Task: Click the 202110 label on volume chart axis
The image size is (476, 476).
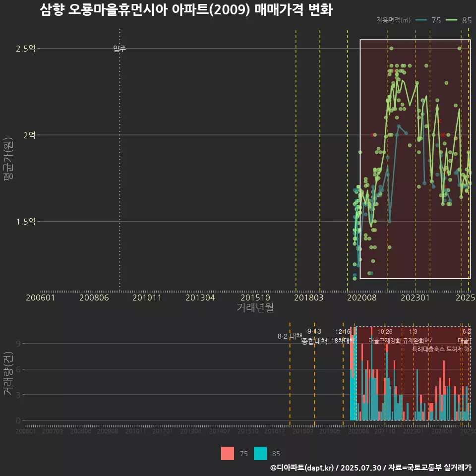Action: point(385,431)
